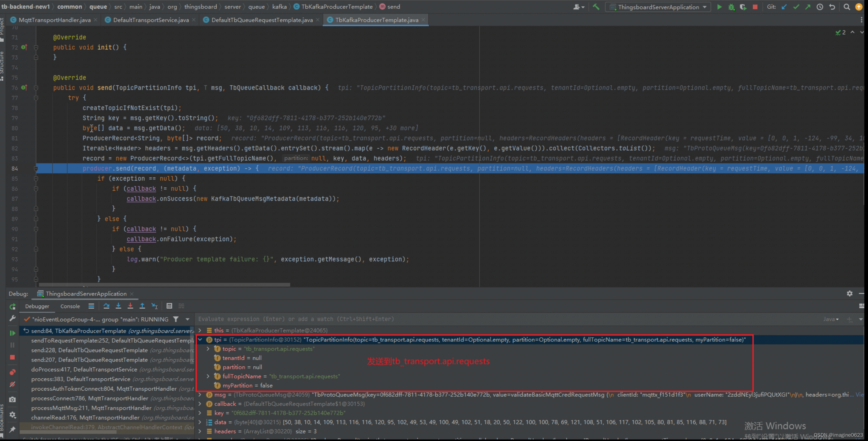This screenshot has width=868, height=441.
Task: Git commit green checkmark icon
Action: click(x=796, y=7)
